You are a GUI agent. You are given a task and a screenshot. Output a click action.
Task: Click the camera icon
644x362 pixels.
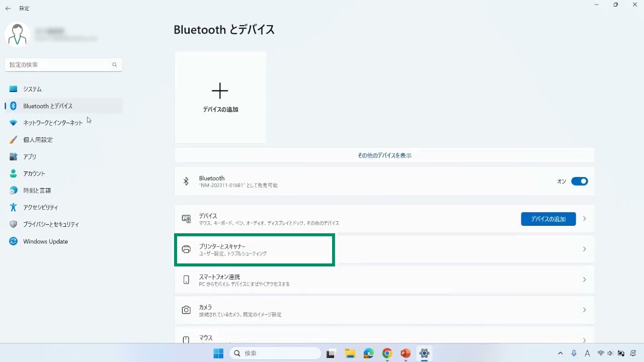[186, 310]
